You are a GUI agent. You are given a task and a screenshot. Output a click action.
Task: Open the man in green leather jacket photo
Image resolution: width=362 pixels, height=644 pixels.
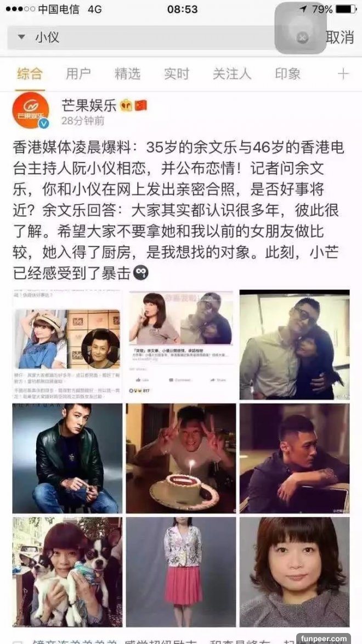pyautogui.click(x=67, y=458)
